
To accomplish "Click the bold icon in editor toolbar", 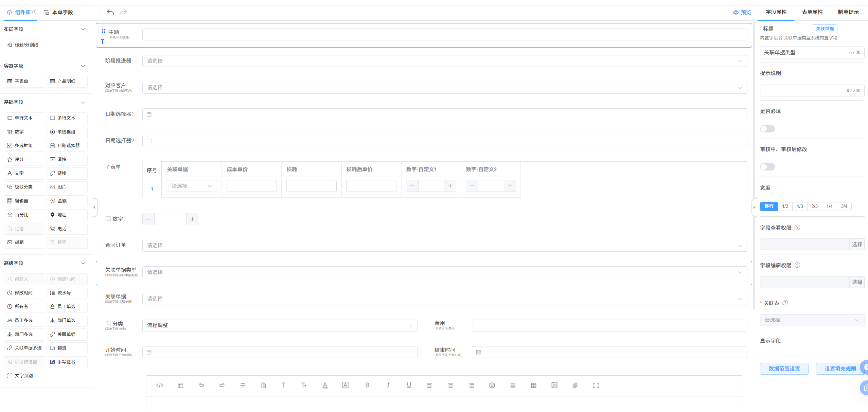I will tap(367, 385).
